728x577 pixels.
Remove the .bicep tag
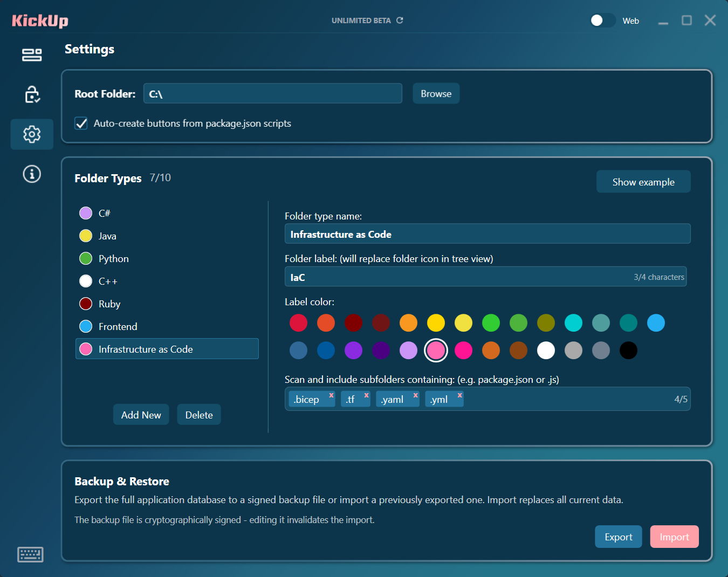(x=331, y=395)
